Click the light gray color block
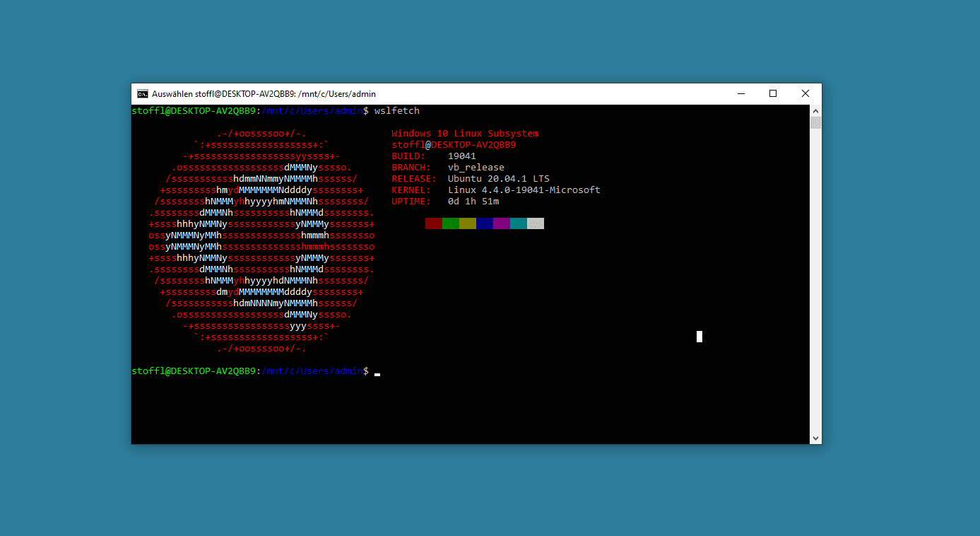Image resolution: width=980 pixels, height=536 pixels. click(x=535, y=223)
